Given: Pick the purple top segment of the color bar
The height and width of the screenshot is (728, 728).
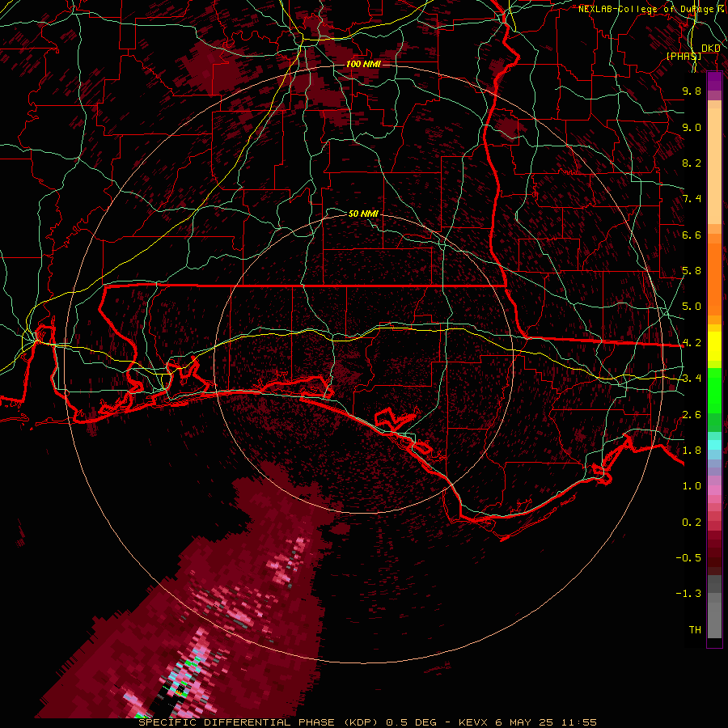Looking at the screenshot, I should [x=714, y=81].
